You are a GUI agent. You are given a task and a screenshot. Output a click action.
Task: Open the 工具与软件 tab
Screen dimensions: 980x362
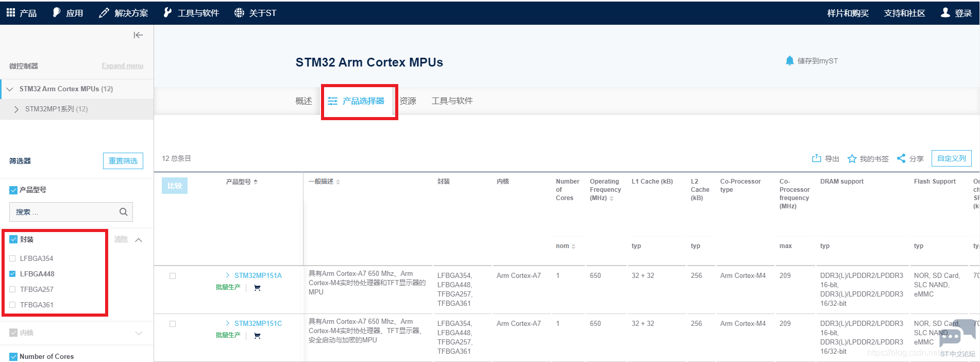pyautogui.click(x=452, y=101)
